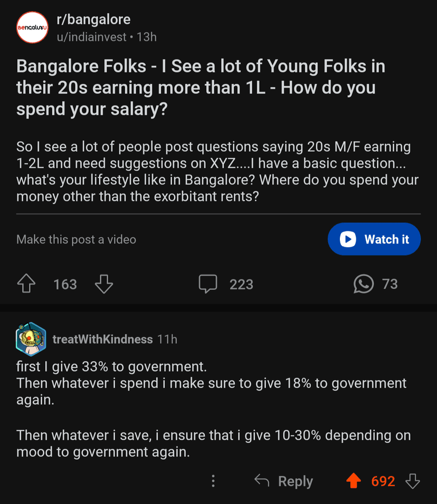This screenshot has width=437, height=504.
Task: Tap the 223 comments count
Action: click(241, 285)
